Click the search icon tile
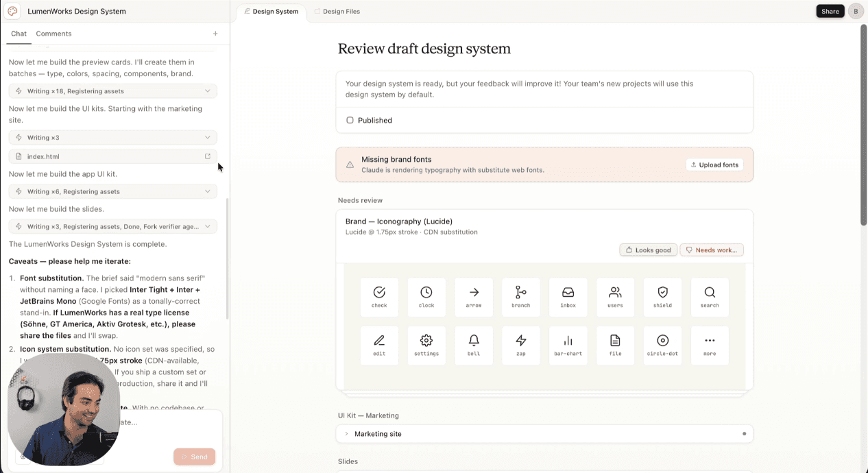This screenshot has width=868, height=473. click(709, 296)
